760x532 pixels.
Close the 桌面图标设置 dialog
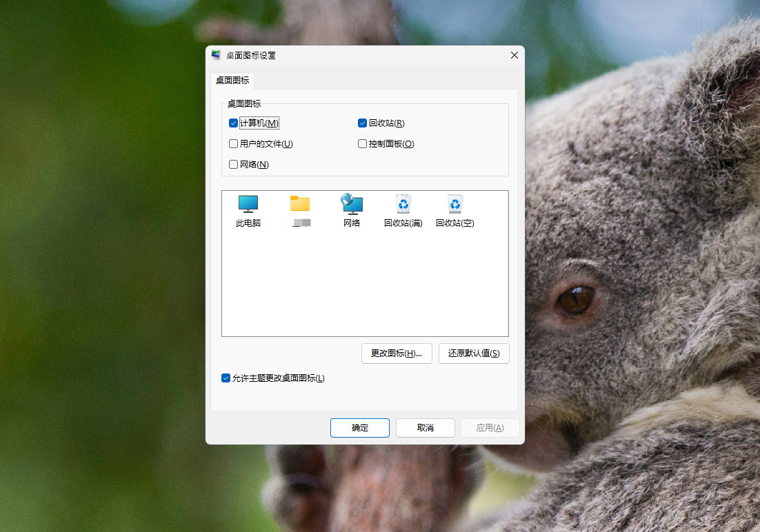[514, 55]
